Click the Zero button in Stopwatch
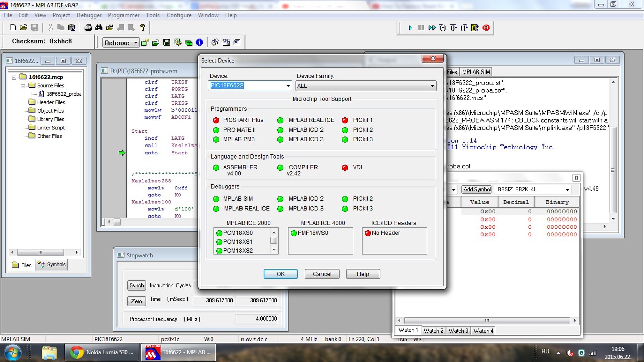The width and height of the screenshot is (644, 362). point(137,301)
